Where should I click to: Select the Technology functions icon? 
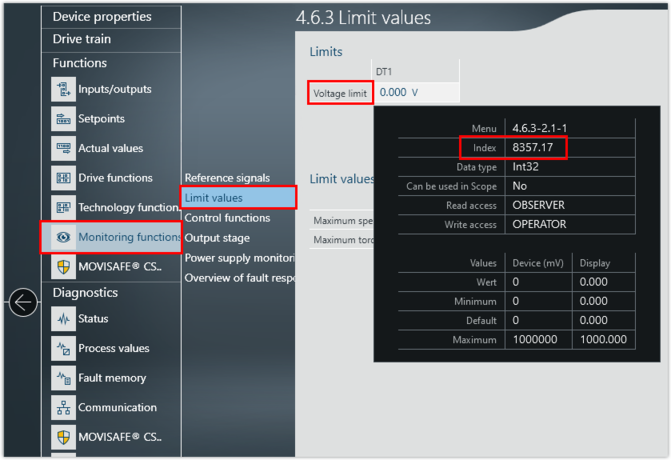[64, 208]
